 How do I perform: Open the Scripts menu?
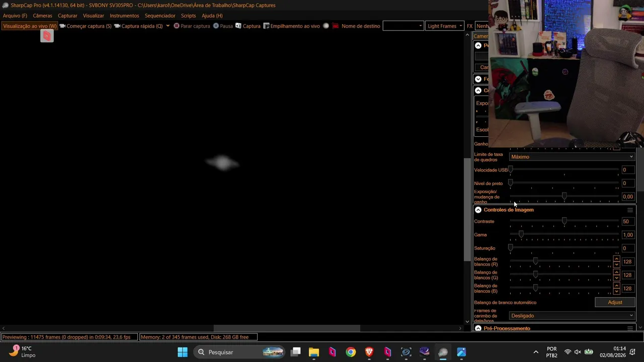[x=188, y=16]
